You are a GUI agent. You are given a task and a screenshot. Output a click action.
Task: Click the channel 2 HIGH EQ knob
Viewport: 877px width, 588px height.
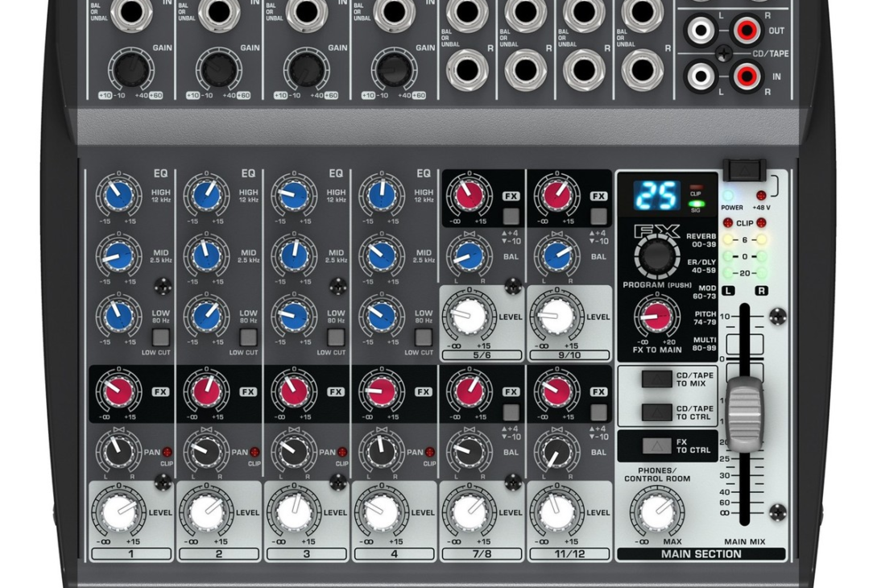[206, 196]
